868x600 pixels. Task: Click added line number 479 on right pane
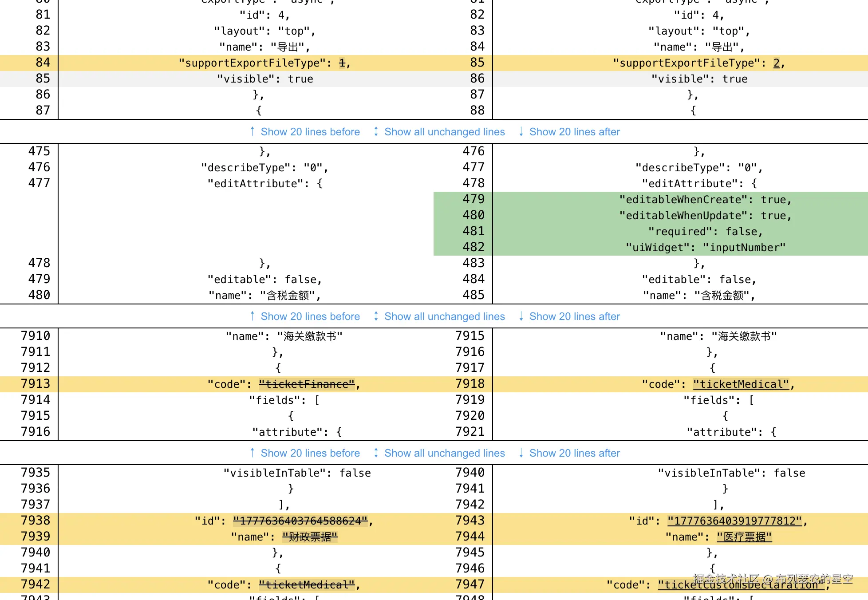[x=473, y=199]
